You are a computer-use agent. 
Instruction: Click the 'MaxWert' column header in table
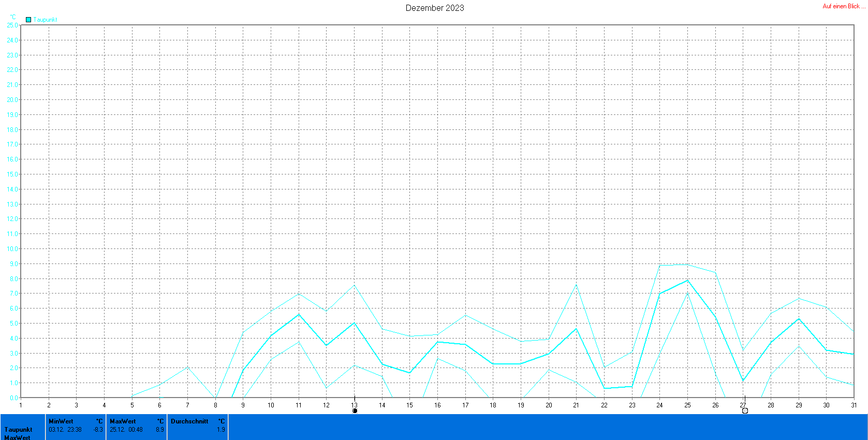click(x=123, y=421)
